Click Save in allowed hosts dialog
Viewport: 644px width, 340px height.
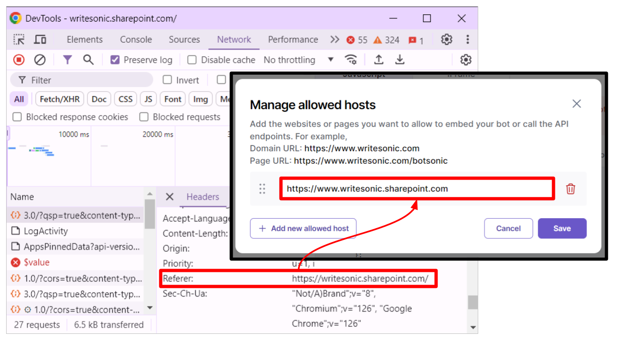coord(562,228)
